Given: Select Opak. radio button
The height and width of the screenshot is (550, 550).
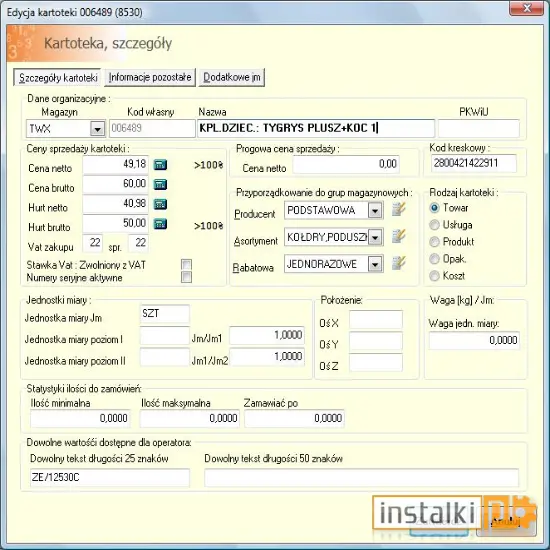Looking at the screenshot, I should point(434,259).
